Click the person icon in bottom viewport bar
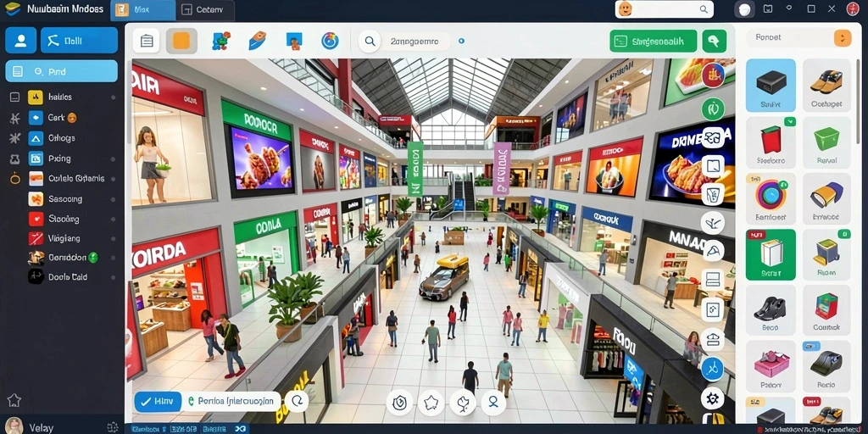The width and height of the screenshot is (868, 434). pos(494,403)
